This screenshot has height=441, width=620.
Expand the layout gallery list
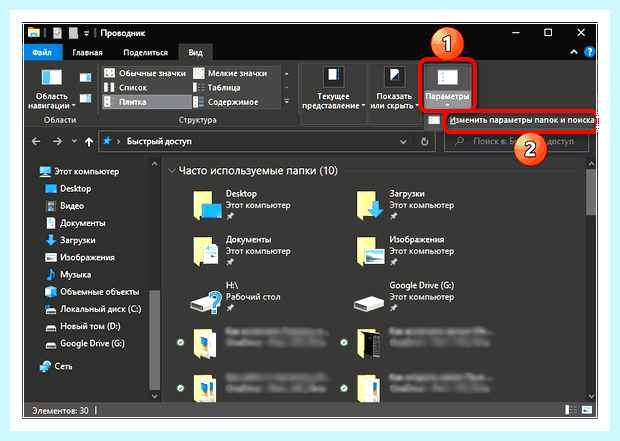pyautogui.click(x=287, y=102)
